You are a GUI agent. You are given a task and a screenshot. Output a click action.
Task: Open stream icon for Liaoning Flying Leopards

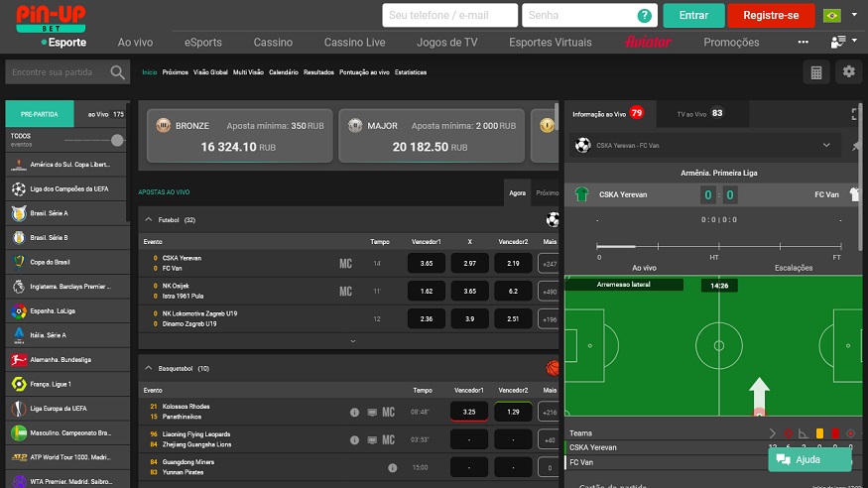[x=372, y=440]
